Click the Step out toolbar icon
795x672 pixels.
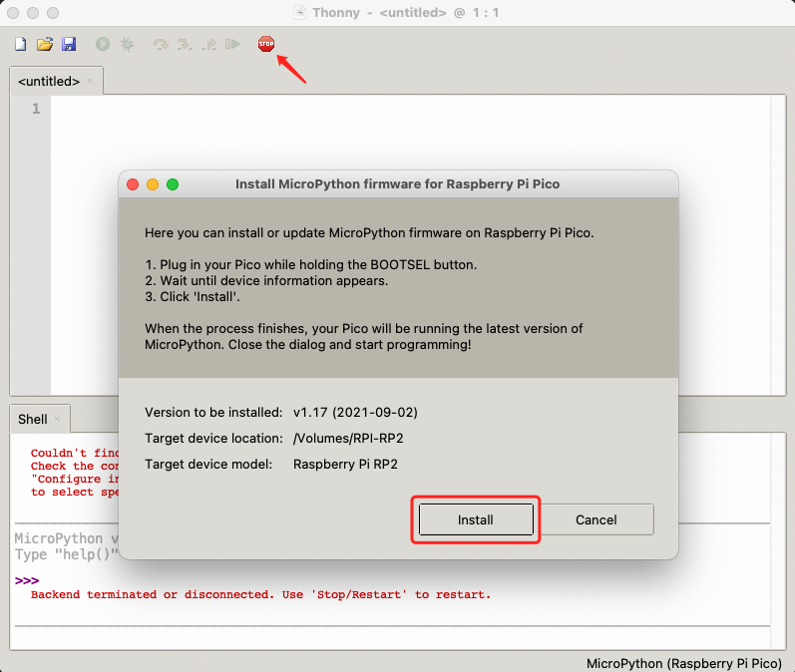tap(208, 45)
